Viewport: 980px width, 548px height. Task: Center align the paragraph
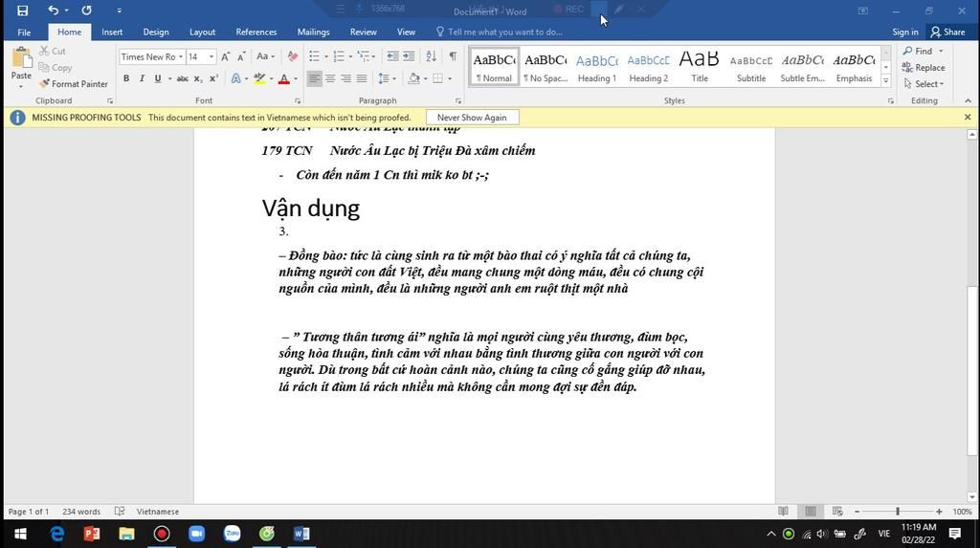pyautogui.click(x=330, y=78)
